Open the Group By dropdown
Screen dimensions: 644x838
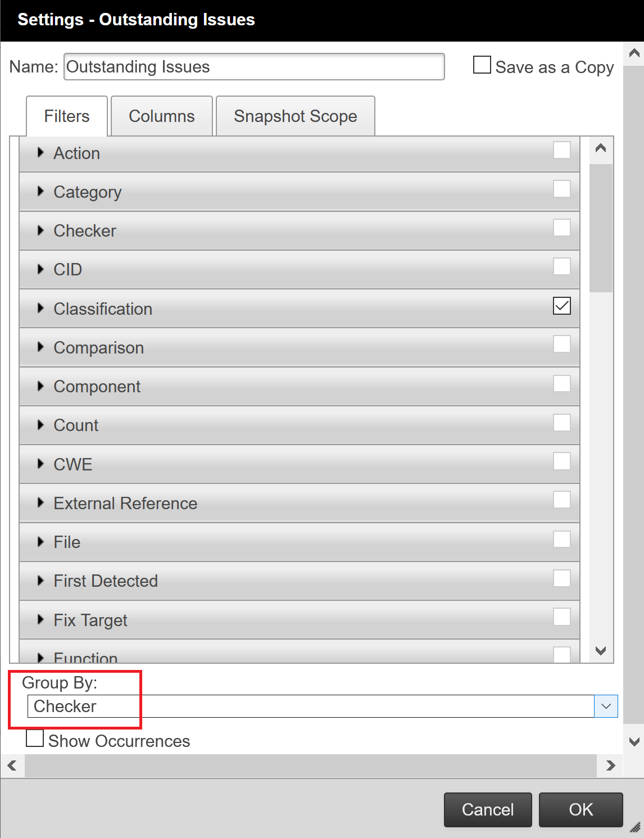click(606, 706)
